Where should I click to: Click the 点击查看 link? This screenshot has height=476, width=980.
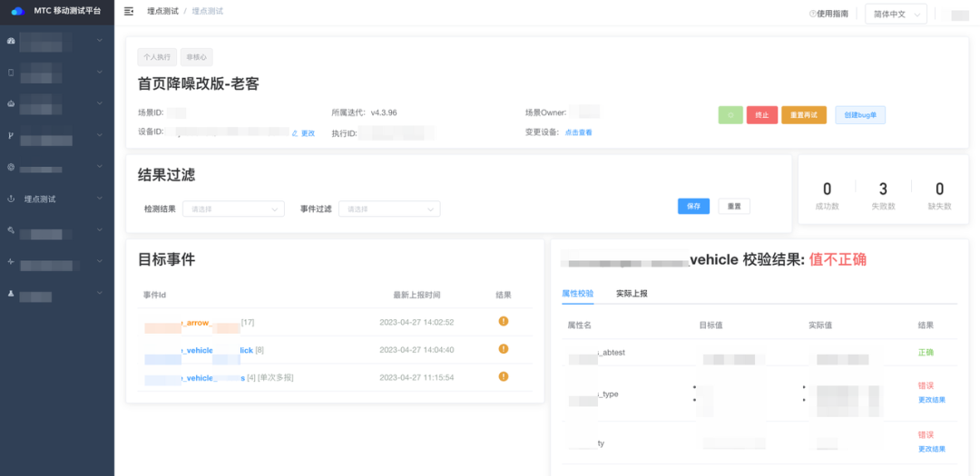click(x=579, y=132)
